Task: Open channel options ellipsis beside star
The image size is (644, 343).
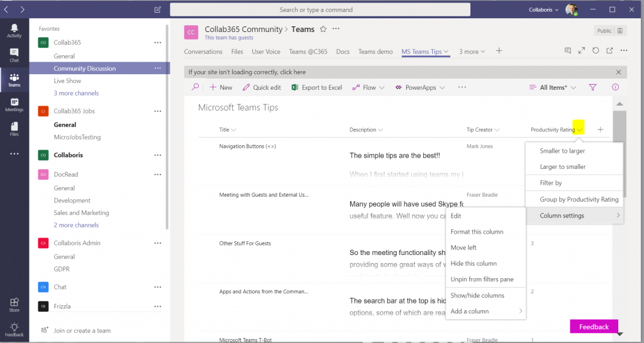Action: pyautogui.click(x=336, y=29)
